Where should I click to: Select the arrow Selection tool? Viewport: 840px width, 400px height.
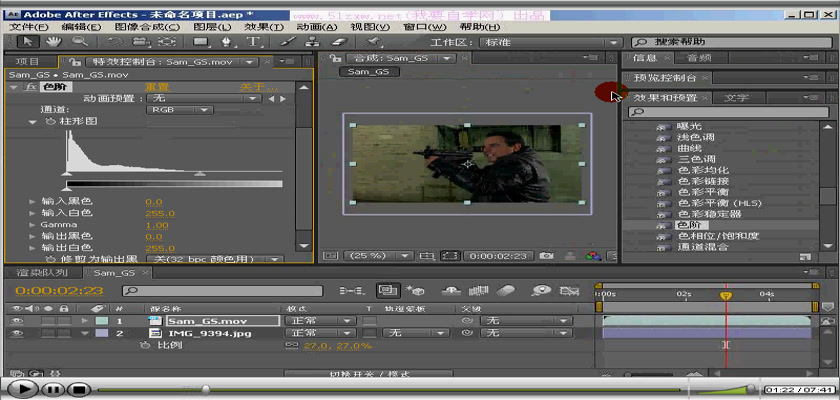coord(25,42)
